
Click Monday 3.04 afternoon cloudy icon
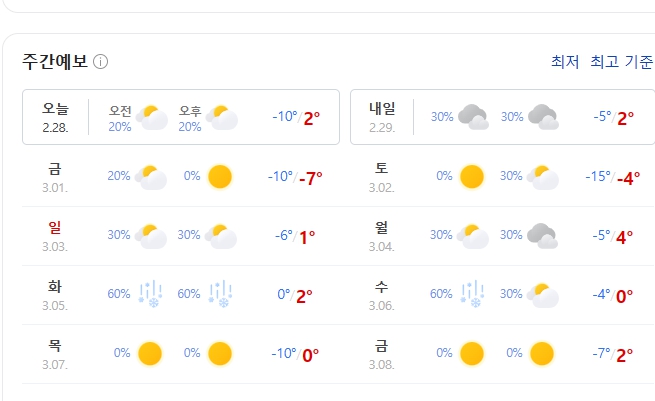(543, 236)
